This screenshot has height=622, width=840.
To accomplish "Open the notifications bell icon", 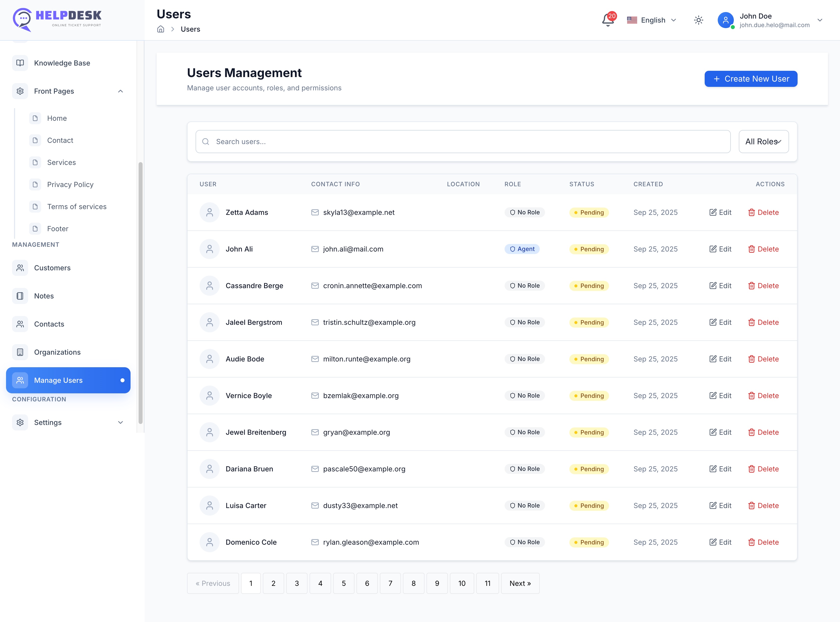I will (x=608, y=20).
